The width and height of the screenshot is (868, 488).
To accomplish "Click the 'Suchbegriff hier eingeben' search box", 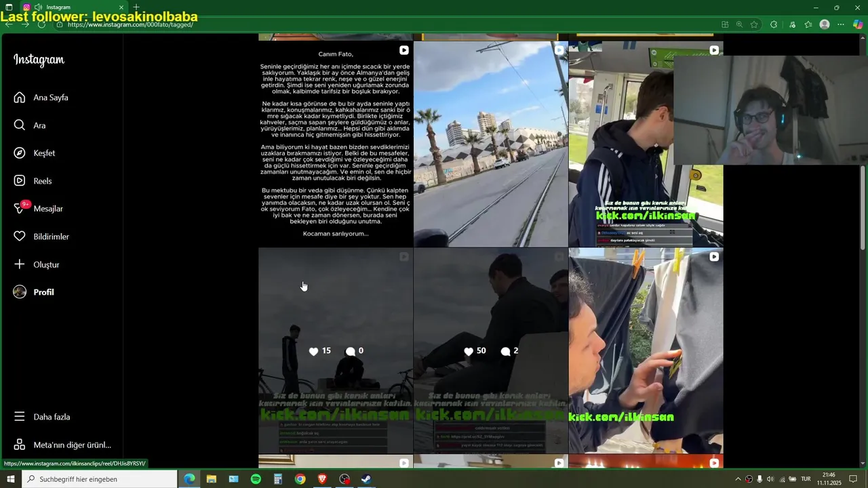I will [x=100, y=479].
